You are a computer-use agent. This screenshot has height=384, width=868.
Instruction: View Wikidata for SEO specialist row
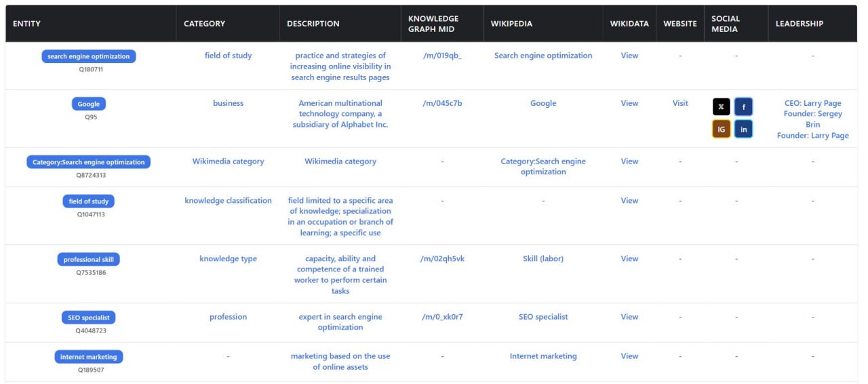point(629,317)
